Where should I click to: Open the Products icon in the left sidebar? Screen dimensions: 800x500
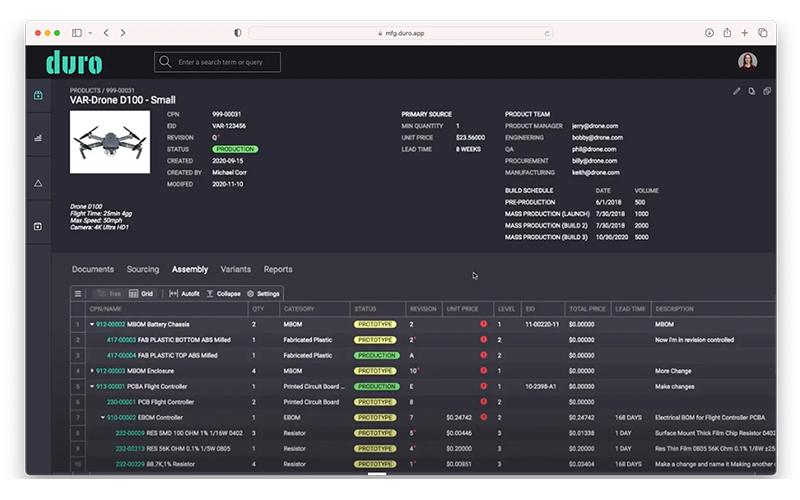coord(38,95)
